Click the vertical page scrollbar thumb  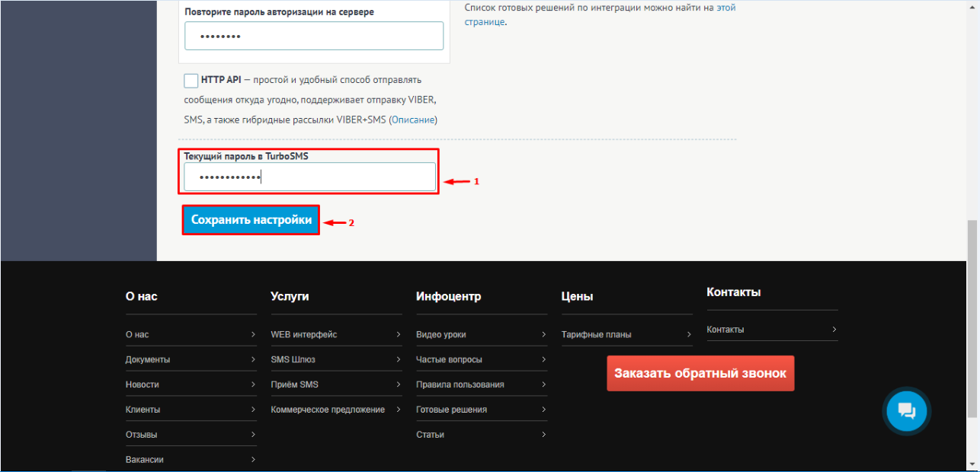pos(972,319)
